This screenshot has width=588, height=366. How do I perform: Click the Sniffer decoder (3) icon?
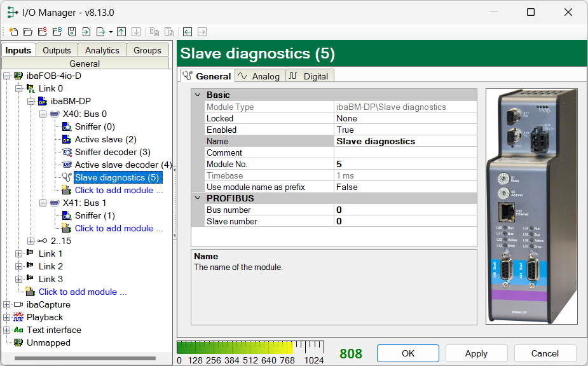[67, 152]
